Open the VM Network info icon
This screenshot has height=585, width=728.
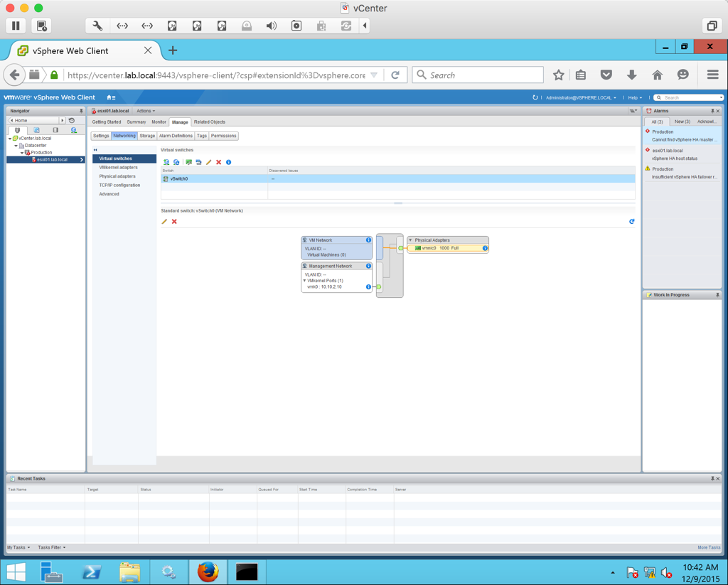(368, 240)
